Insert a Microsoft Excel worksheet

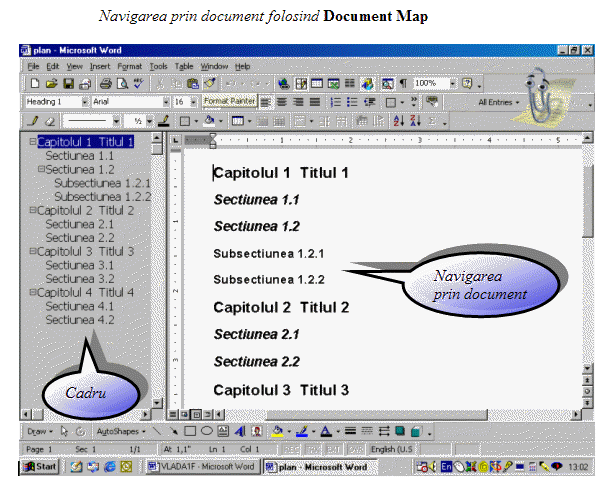pyautogui.click(x=333, y=83)
